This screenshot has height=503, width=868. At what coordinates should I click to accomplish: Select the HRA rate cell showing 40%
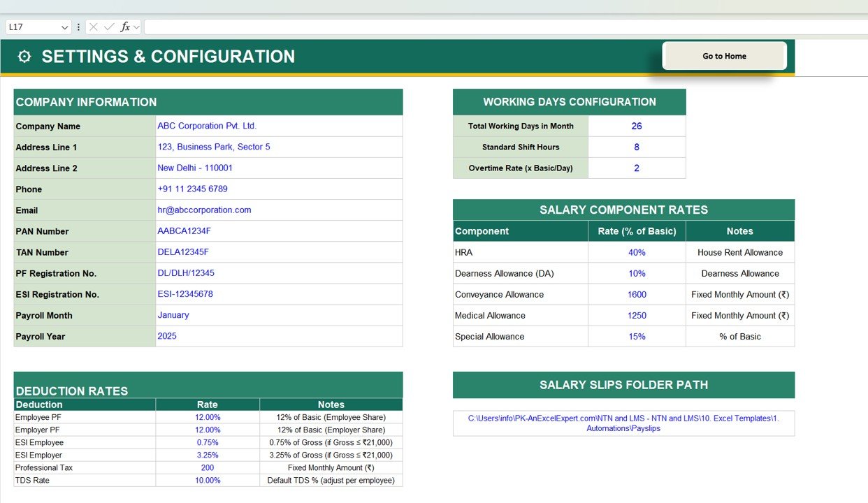[637, 252]
